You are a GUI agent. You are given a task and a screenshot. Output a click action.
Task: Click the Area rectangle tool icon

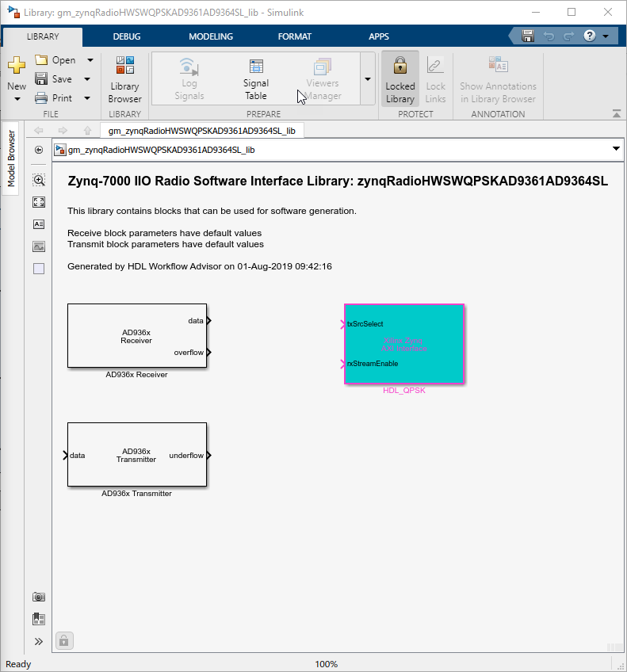39,269
